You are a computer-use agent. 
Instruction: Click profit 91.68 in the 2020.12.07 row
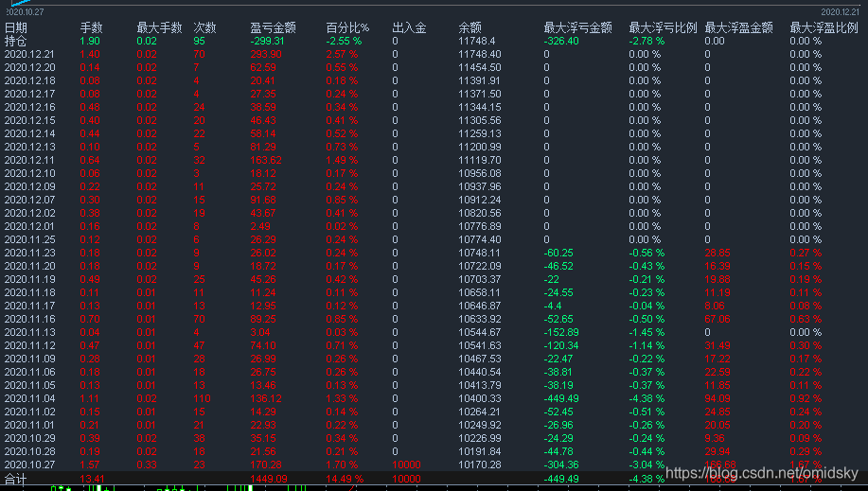[263, 200]
